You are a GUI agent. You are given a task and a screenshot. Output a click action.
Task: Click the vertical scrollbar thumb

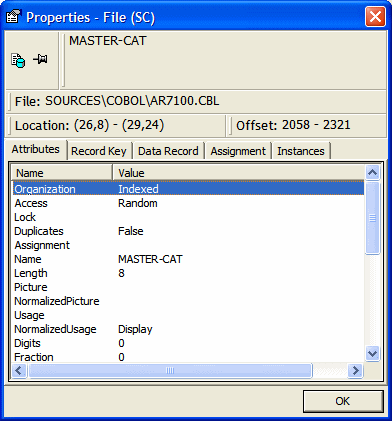click(x=372, y=218)
